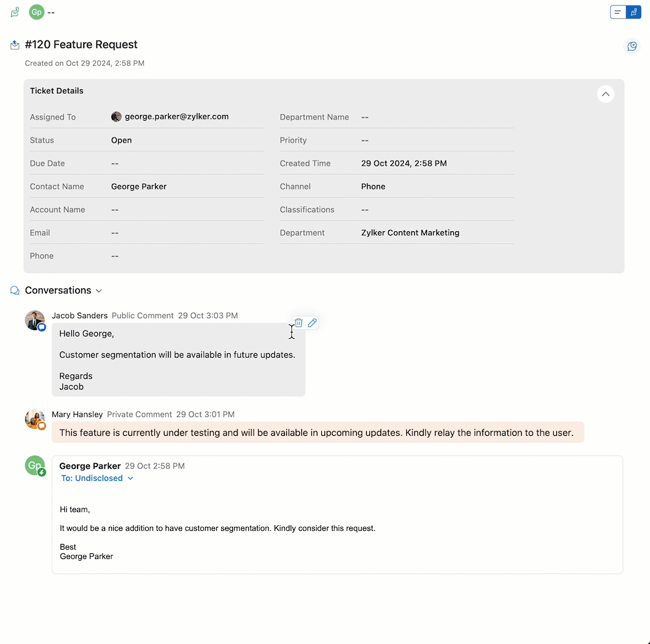Switch to the list layout view toggle

(x=617, y=12)
